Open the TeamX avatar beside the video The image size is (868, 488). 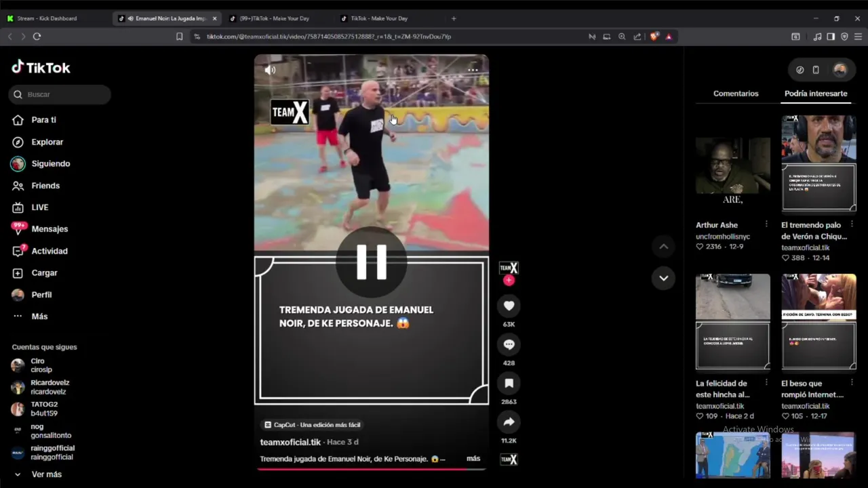pos(509,268)
